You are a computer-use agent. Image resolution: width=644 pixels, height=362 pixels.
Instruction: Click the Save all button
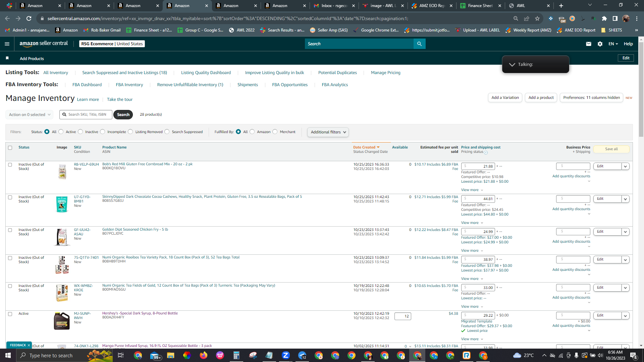611,149
